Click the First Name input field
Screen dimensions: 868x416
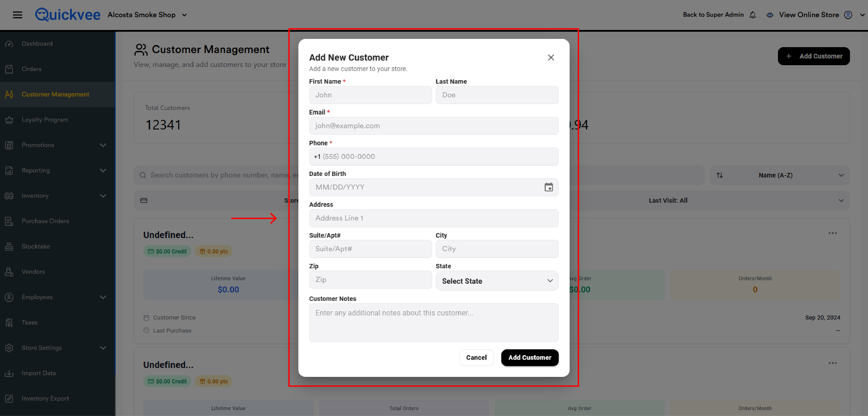370,95
